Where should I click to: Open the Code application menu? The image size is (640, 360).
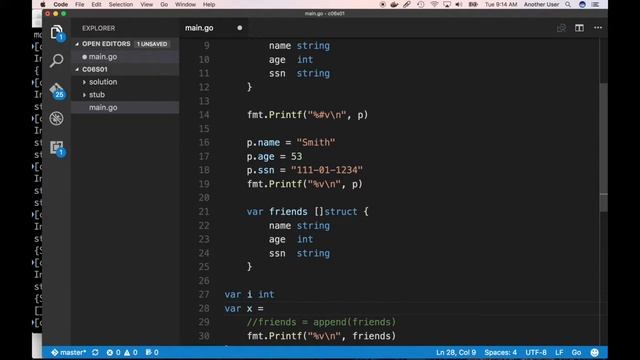click(60, 4)
